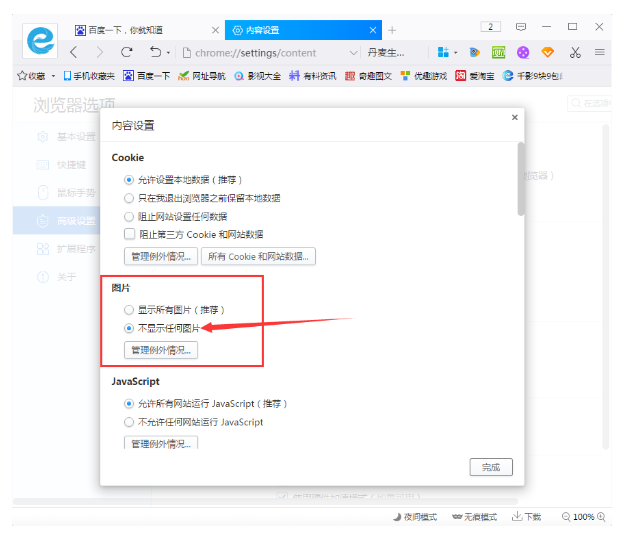635x533 pixels.
Task: Click the window count 2 indicator
Action: (490, 27)
